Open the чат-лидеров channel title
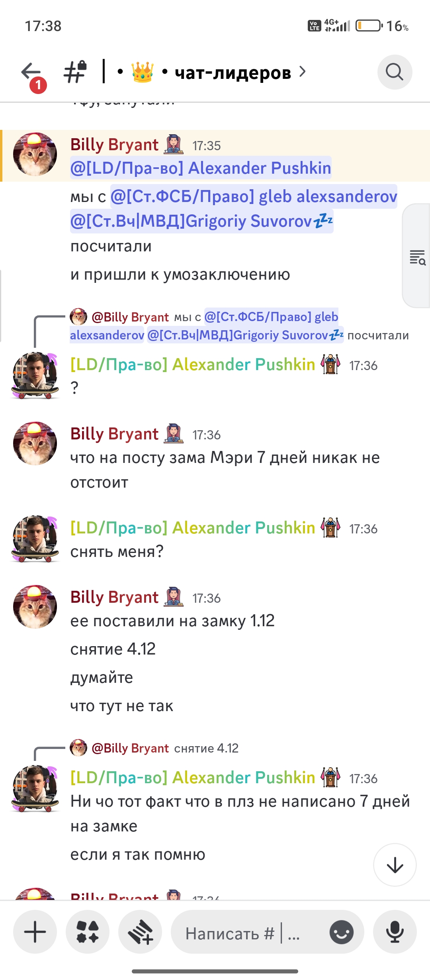This screenshot has width=430, height=980. [233, 73]
